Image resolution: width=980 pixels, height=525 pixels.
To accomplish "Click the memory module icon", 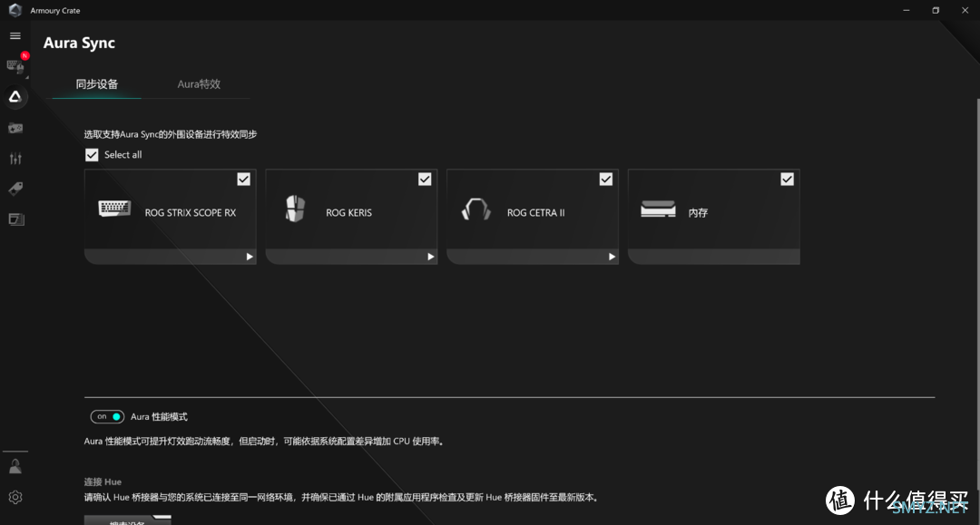I will (x=658, y=209).
